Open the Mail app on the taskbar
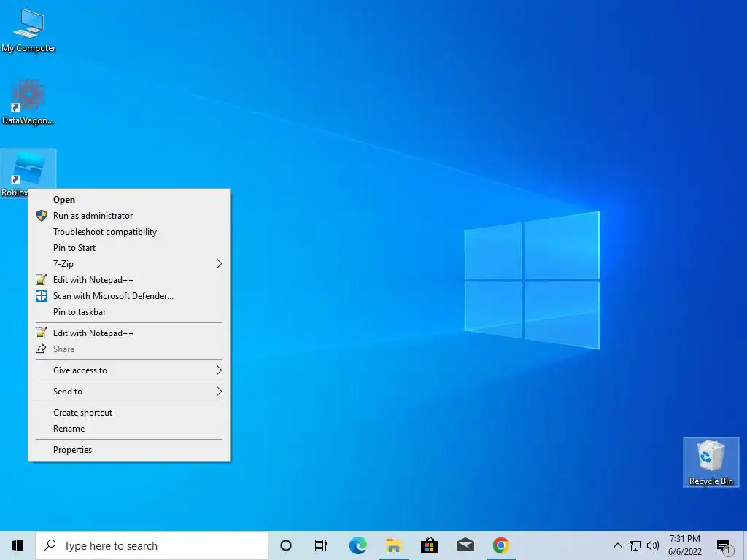 coord(465,545)
